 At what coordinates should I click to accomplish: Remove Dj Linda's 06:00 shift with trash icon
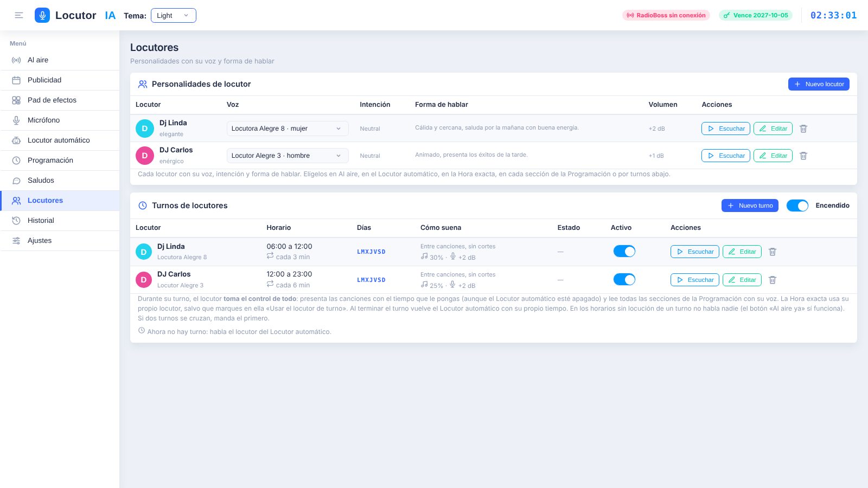click(773, 252)
